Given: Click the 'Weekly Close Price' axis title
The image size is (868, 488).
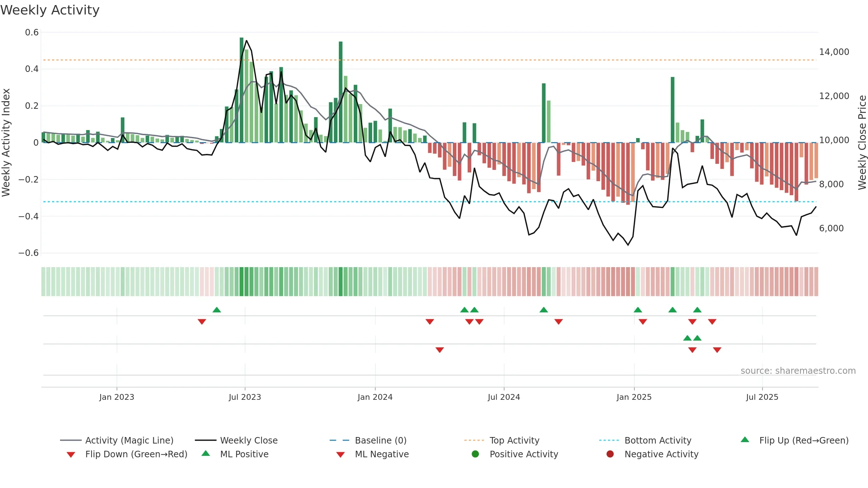Looking at the screenshot, I should coord(862,142).
